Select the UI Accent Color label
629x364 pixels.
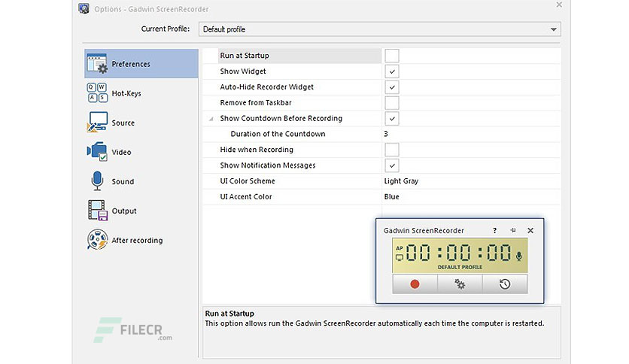pyautogui.click(x=246, y=197)
